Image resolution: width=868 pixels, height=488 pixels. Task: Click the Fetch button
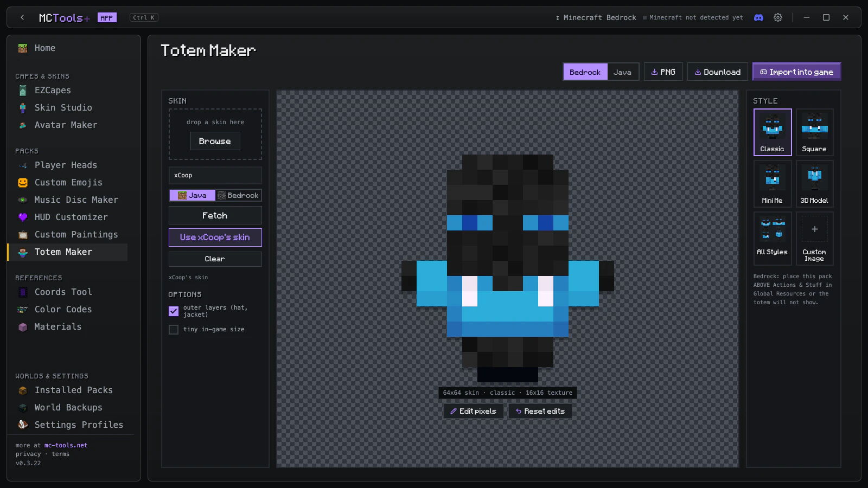215,215
